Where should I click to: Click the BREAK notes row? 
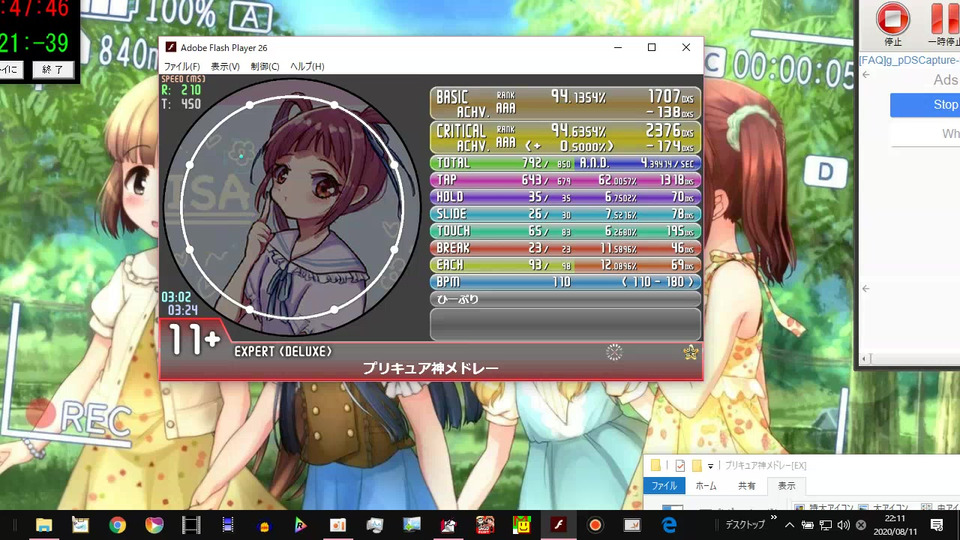pos(565,248)
